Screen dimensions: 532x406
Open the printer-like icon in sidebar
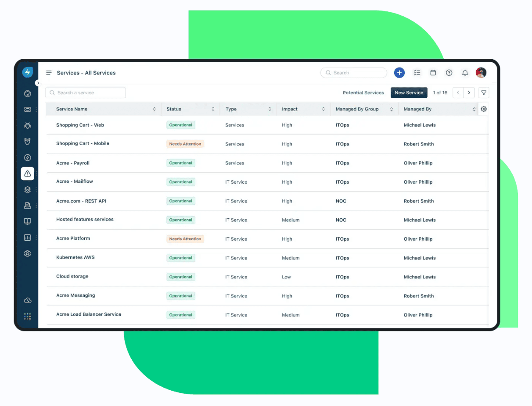[x=28, y=206]
